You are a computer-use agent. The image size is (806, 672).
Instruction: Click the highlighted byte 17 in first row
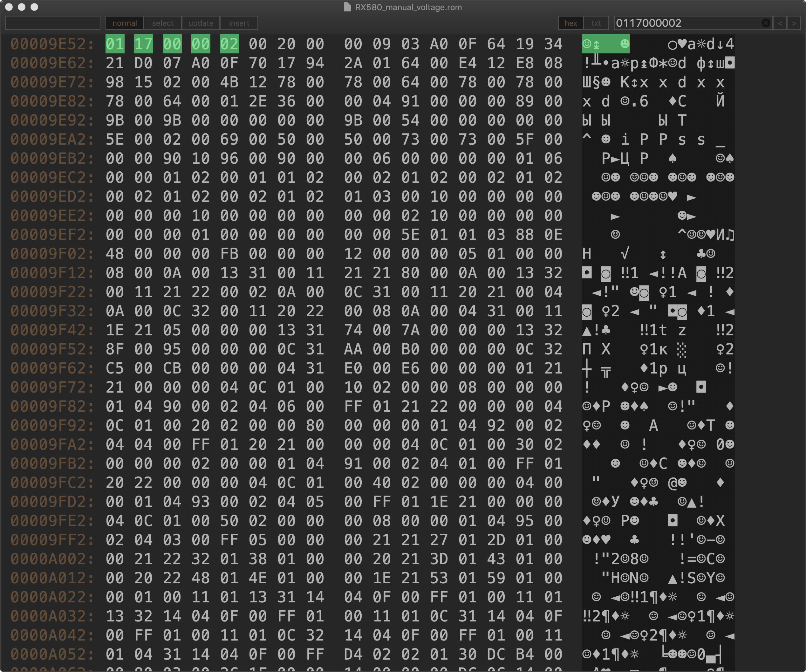pyautogui.click(x=143, y=44)
